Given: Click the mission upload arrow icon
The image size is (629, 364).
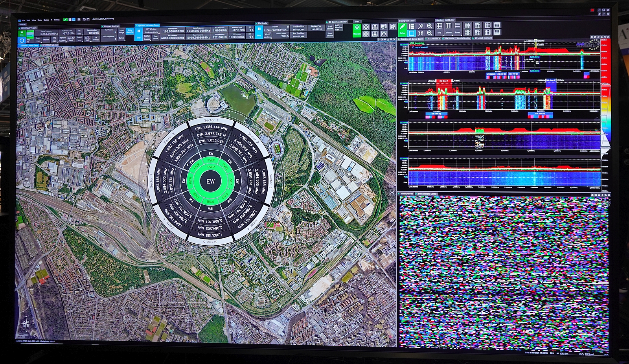Looking at the screenshot, I should (x=375, y=27).
